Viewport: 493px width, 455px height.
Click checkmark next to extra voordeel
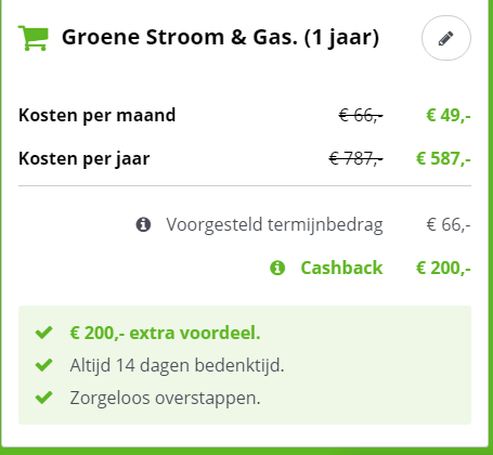pos(44,332)
